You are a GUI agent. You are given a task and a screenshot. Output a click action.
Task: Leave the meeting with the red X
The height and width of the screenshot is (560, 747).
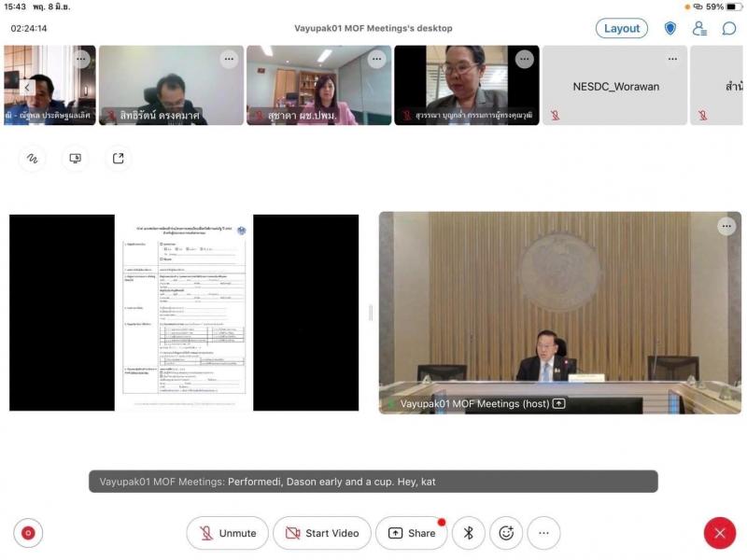[719, 533]
